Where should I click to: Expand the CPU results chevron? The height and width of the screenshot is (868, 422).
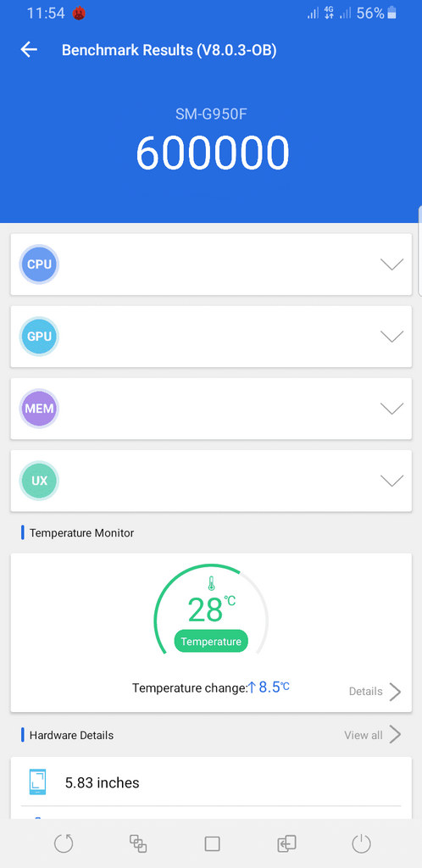(x=392, y=264)
